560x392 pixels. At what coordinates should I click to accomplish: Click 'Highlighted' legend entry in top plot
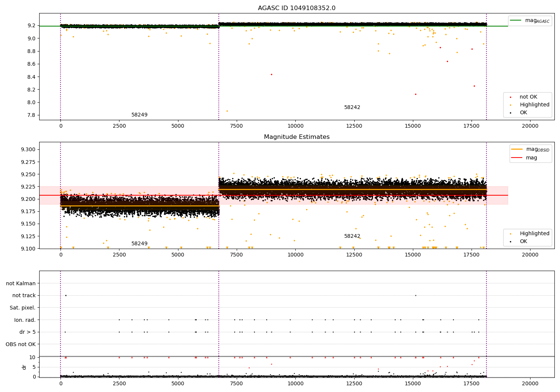tap(534, 105)
